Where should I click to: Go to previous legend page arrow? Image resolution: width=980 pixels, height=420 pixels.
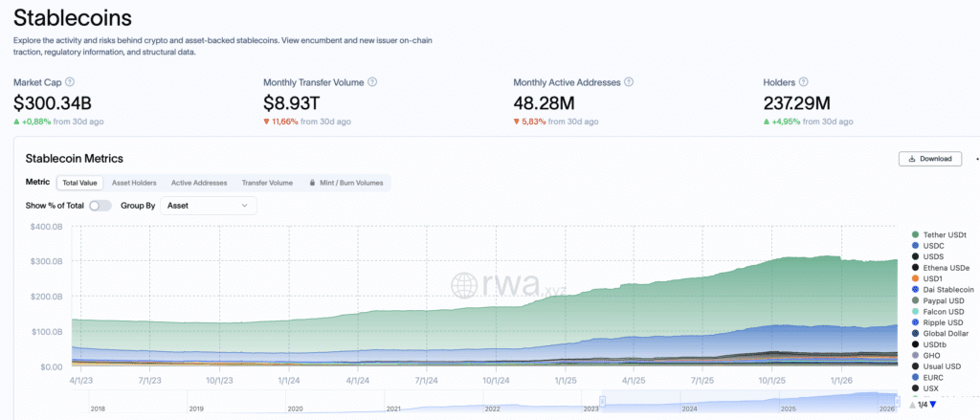coord(911,405)
